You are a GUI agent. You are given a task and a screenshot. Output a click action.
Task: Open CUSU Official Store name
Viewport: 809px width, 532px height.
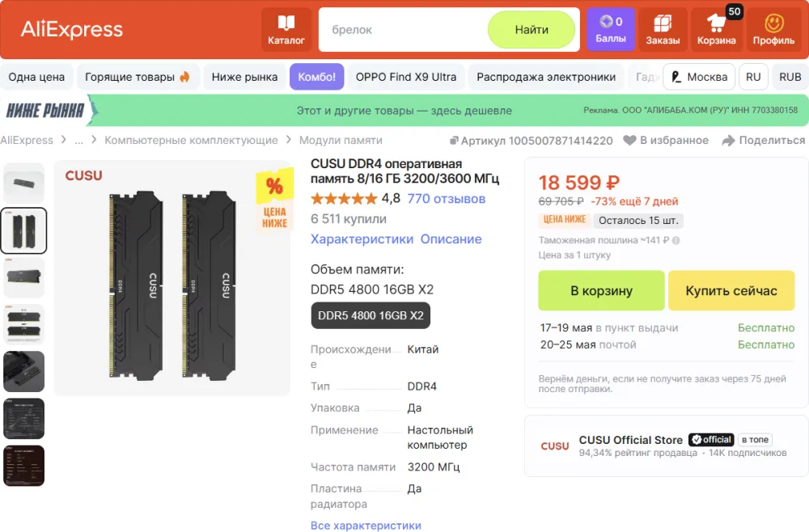[x=630, y=440]
